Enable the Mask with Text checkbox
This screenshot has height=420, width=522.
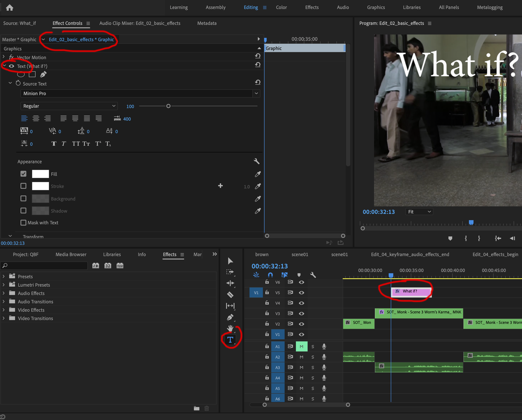pos(23,223)
